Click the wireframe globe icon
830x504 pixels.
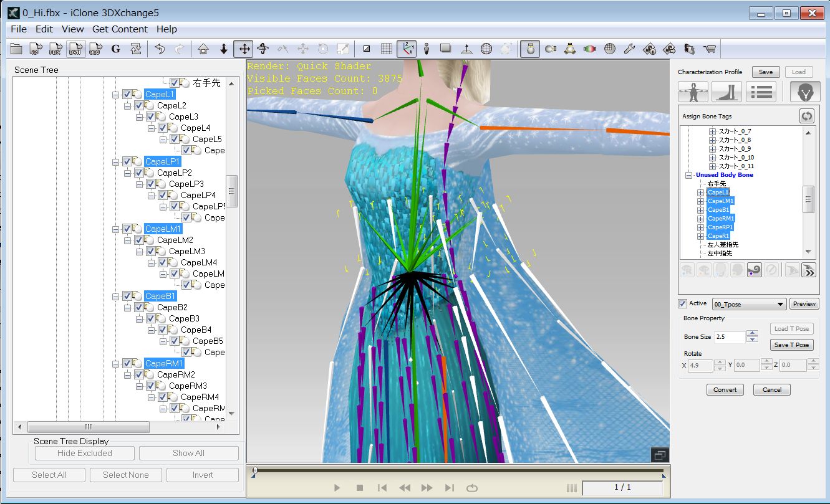[486, 49]
